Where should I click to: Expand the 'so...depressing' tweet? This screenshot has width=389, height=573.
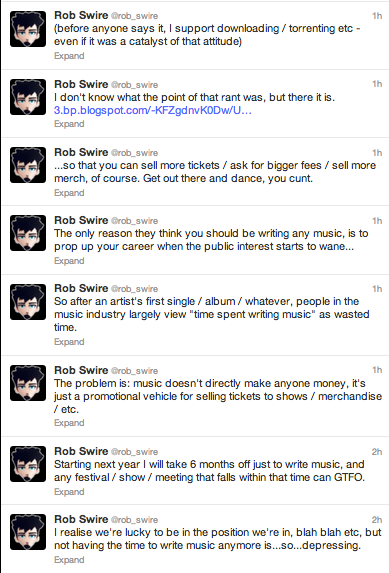coord(69,559)
